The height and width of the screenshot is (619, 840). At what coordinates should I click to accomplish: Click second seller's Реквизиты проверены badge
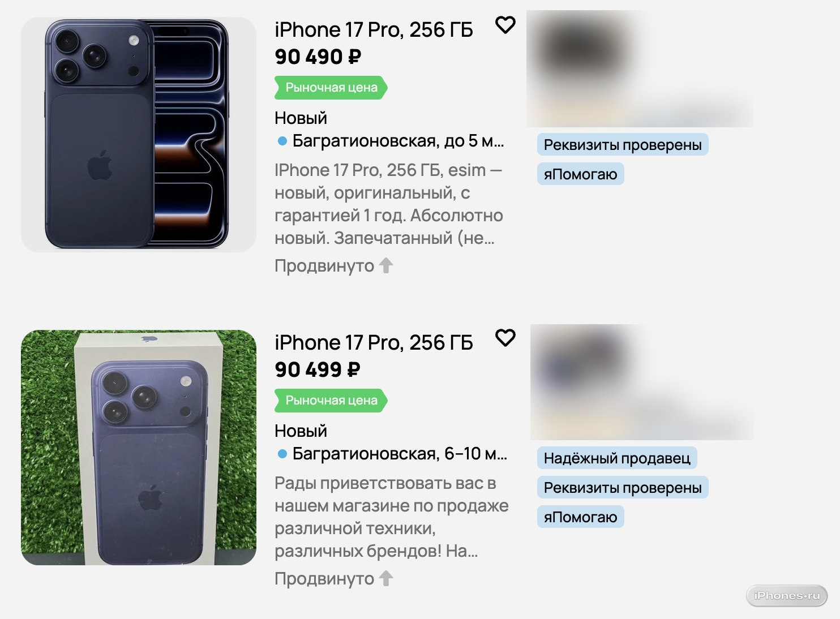[x=623, y=487]
